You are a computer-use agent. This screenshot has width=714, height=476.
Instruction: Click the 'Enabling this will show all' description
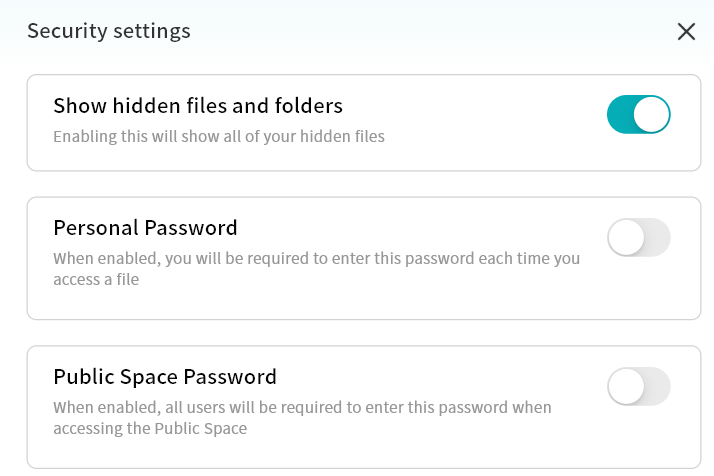coord(218,135)
